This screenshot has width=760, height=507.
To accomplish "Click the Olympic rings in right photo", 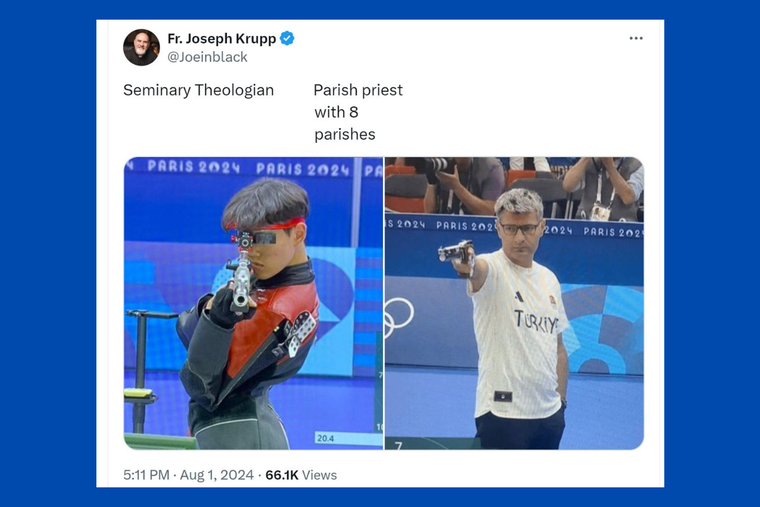I will point(399,317).
